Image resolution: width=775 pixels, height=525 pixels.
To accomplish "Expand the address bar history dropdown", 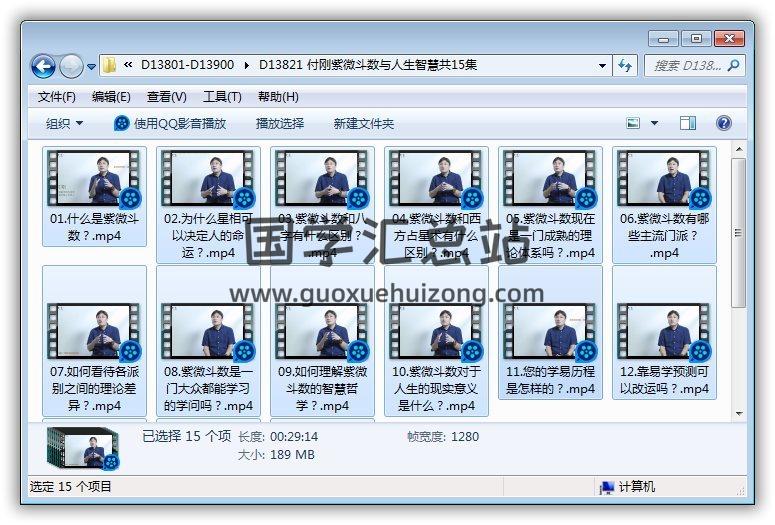I will tap(603, 65).
